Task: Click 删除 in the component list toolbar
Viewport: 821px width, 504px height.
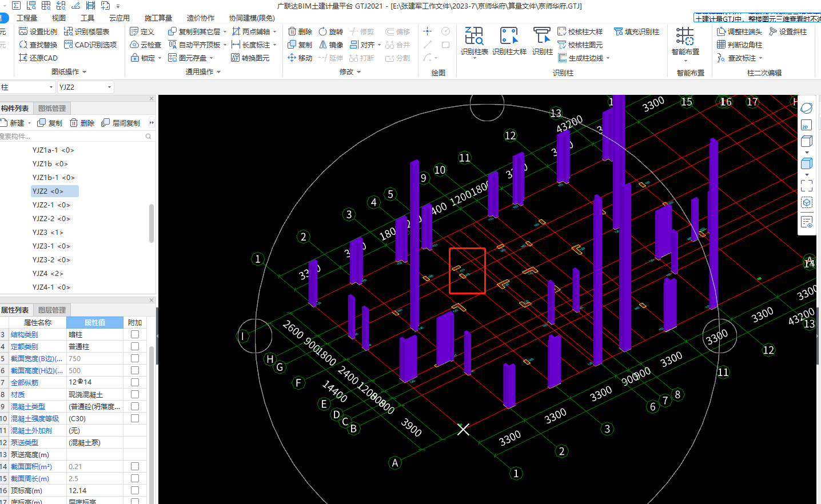Action: click(x=82, y=123)
